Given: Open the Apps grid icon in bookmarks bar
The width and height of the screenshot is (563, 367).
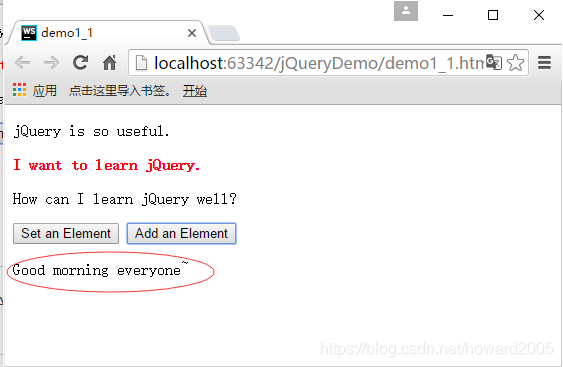Looking at the screenshot, I should click(x=19, y=90).
